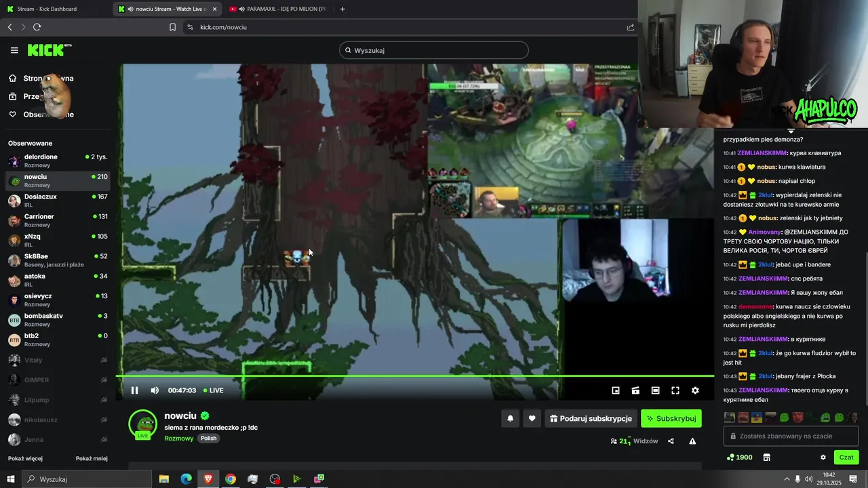Enter fullscreen video mode
The width and height of the screenshot is (868, 488).
675,390
